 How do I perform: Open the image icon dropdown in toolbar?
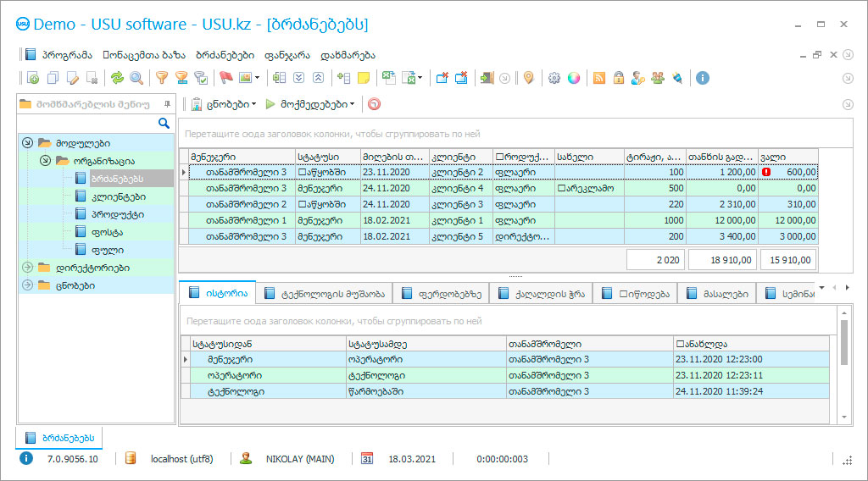[x=257, y=78]
